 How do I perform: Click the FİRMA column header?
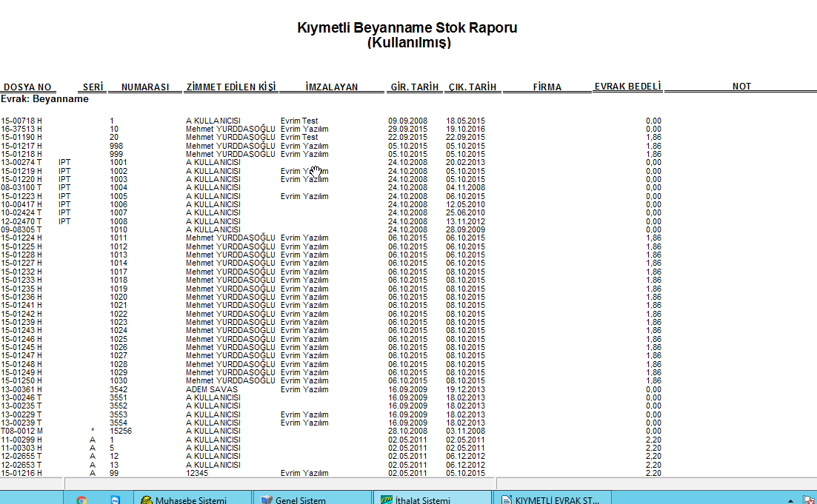tap(547, 87)
